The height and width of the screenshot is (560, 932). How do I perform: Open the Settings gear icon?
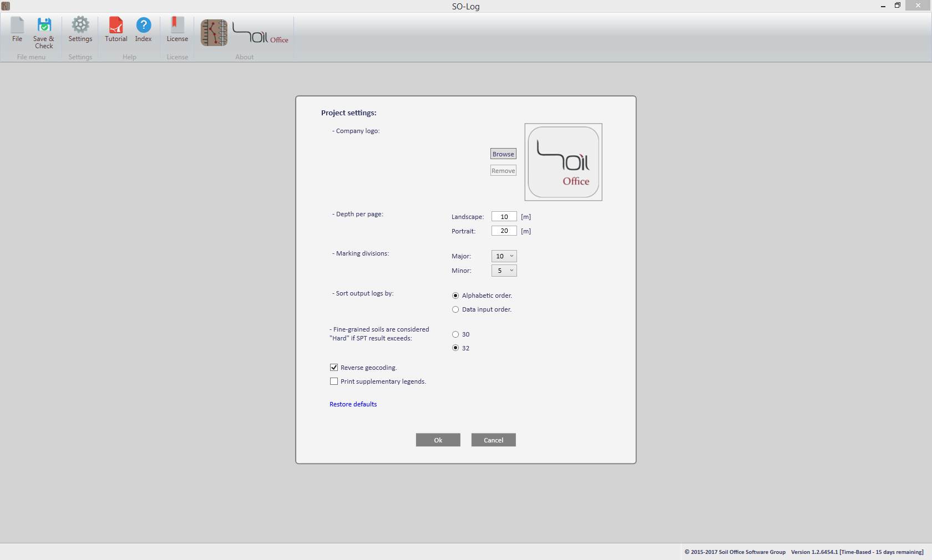click(x=80, y=25)
